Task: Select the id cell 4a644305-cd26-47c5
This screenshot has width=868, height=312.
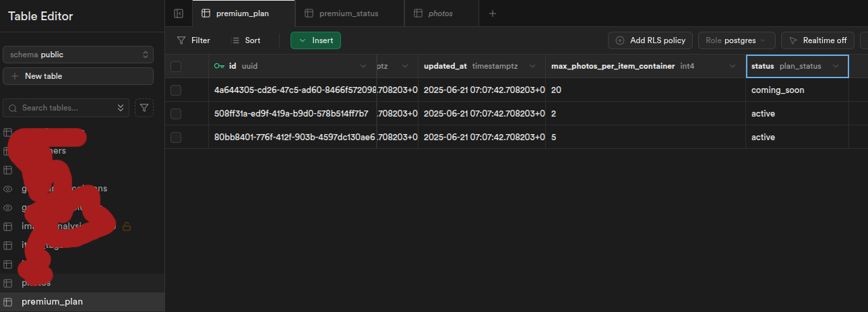Action: point(292,90)
